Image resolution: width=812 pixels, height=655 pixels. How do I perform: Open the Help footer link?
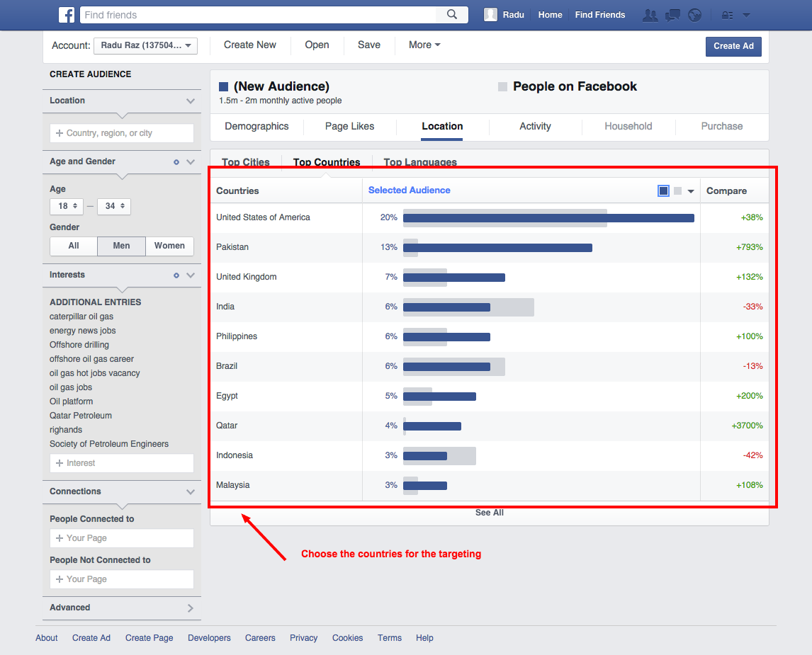click(x=424, y=638)
